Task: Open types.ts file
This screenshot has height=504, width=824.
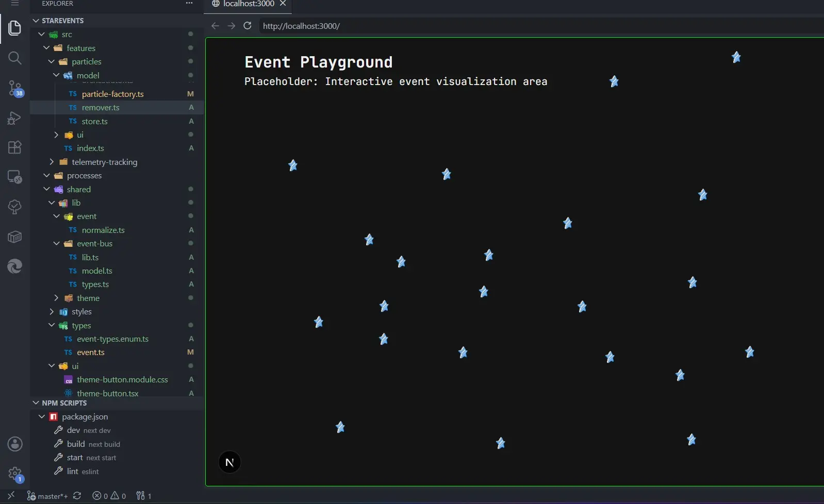Action: (x=95, y=284)
